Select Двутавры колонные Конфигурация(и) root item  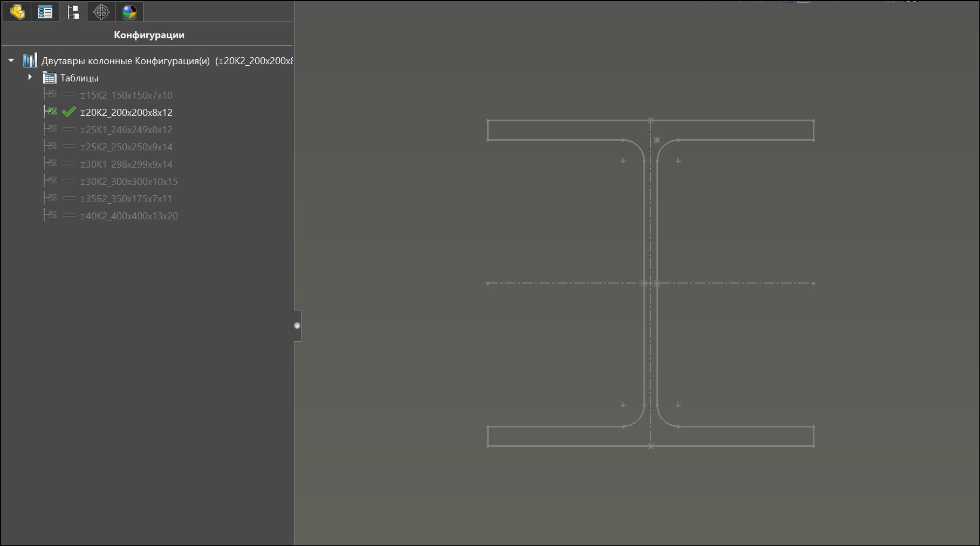click(x=167, y=61)
